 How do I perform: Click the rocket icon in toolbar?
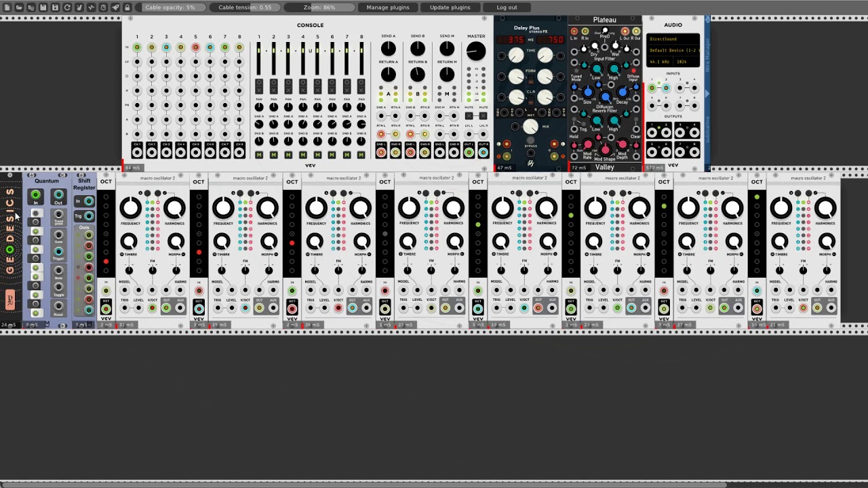115,7
